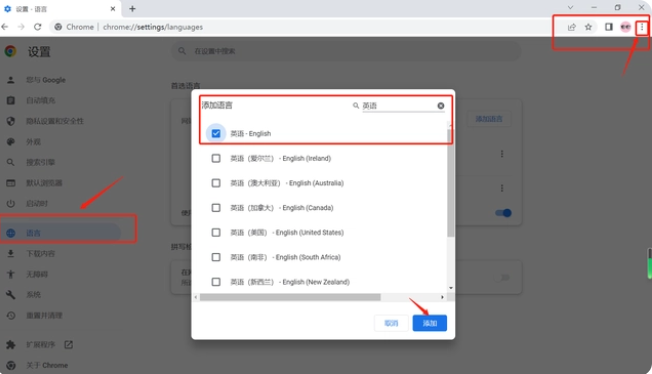Image resolution: width=652 pixels, height=374 pixels.
Task: Click the address bar URL chrome://settings/languages
Action: coord(153,27)
